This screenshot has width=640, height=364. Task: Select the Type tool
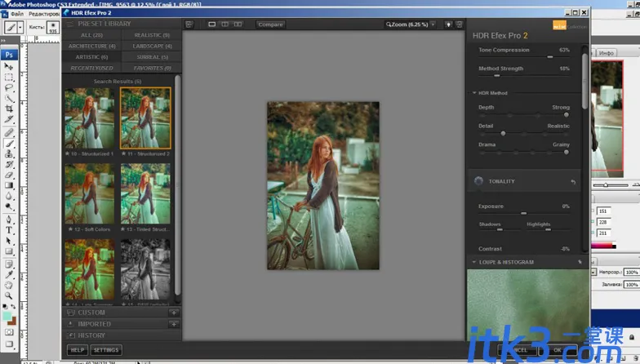tap(8, 230)
